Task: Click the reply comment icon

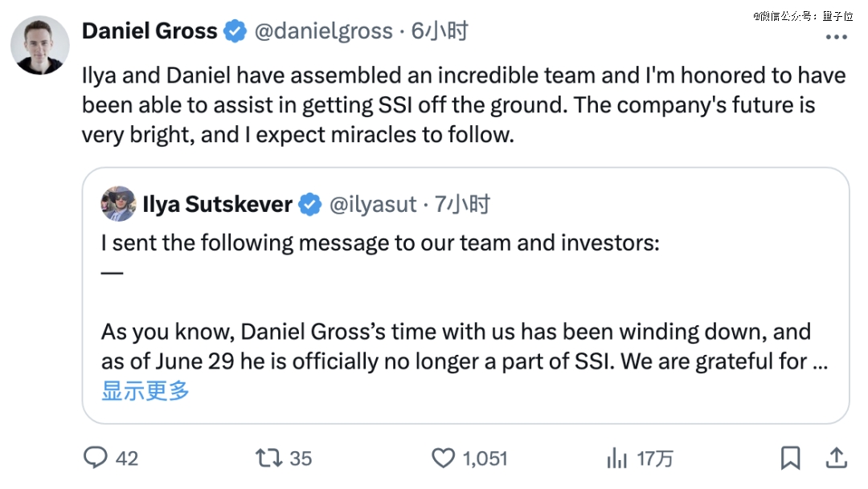Action: coord(96,458)
